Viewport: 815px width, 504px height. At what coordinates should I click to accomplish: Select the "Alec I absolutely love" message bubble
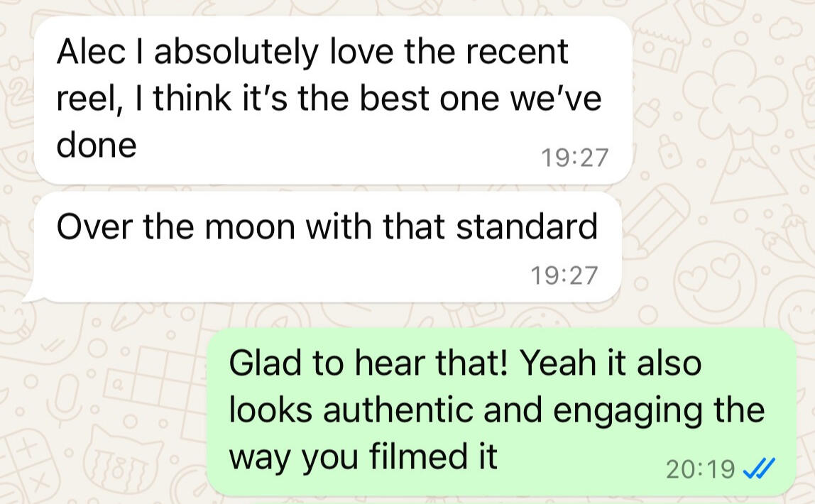[x=333, y=100]
